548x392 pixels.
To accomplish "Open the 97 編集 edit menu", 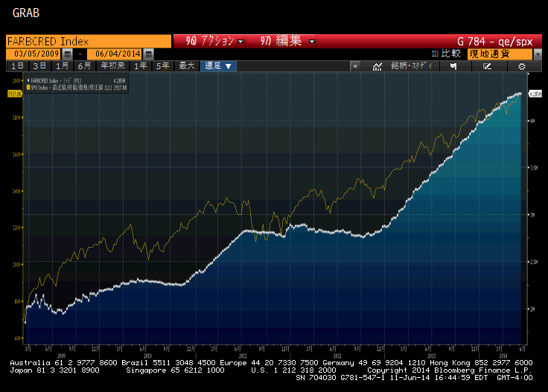I will tap(287, 41).
